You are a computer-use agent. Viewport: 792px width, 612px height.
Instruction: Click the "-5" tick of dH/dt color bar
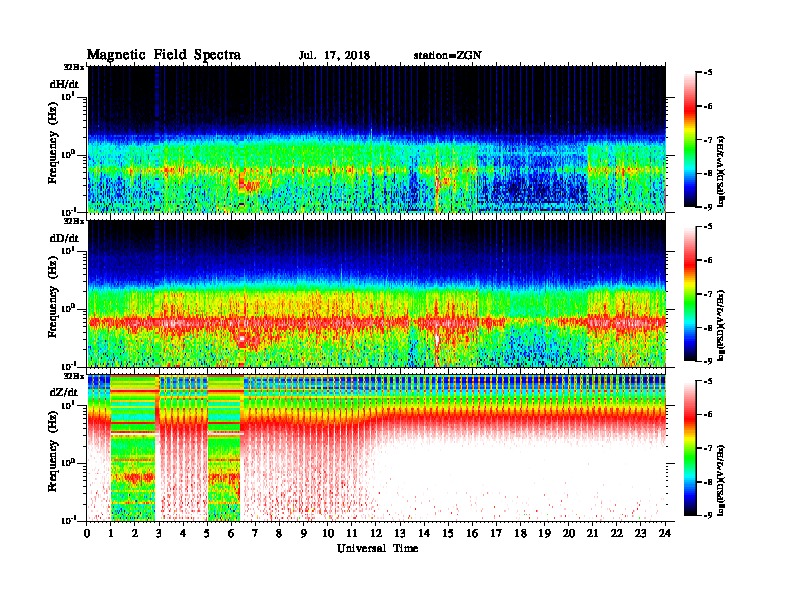[708, 73]
